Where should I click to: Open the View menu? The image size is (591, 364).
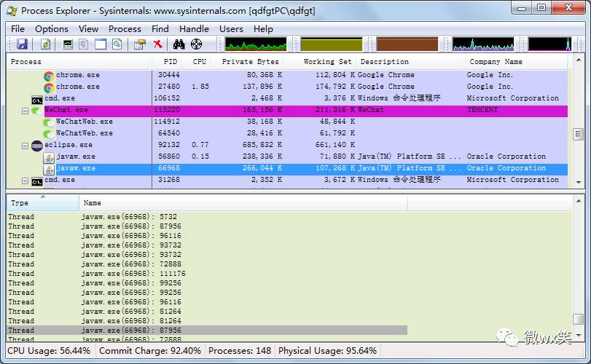click(x=89, y=29)
